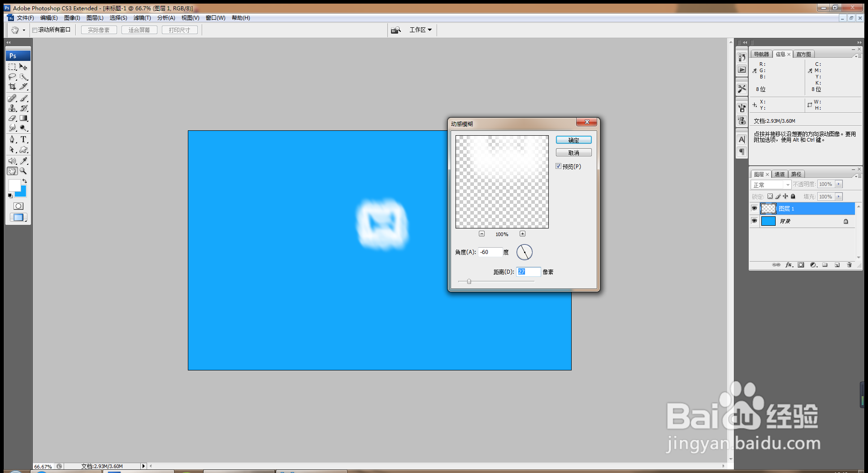Select the Lasso tool

pyautogui.click(x=12, y=77)
